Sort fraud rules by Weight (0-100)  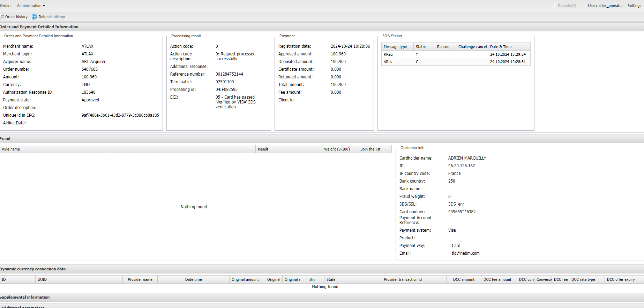click(336, 149)
